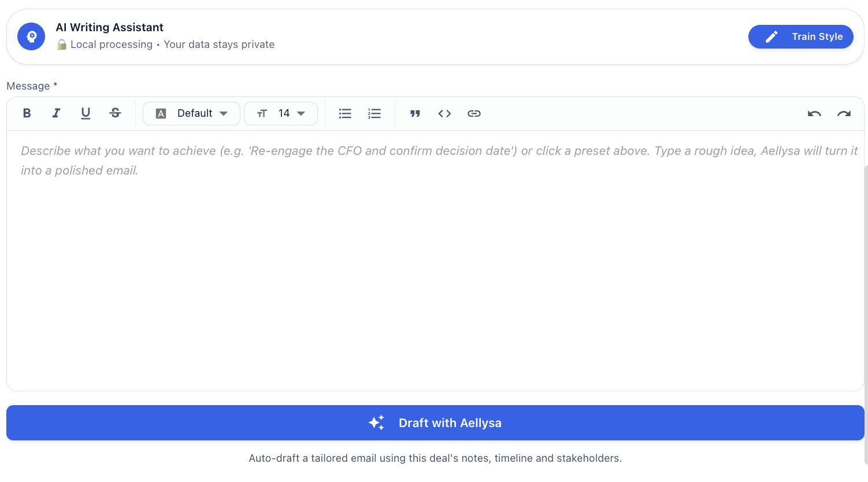Insert a code block
Image resolution: width=868 pixels, height=482 pixels.
point(444,113)
